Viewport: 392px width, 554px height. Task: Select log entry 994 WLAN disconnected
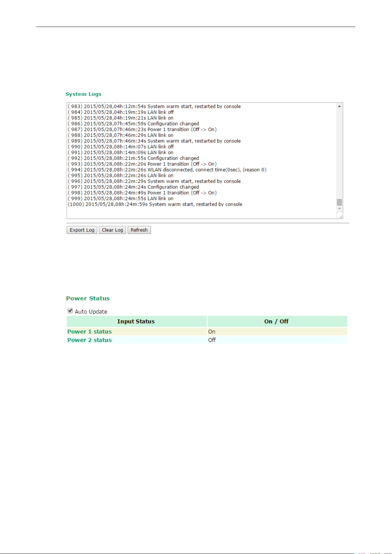click(x=167, y=170)
